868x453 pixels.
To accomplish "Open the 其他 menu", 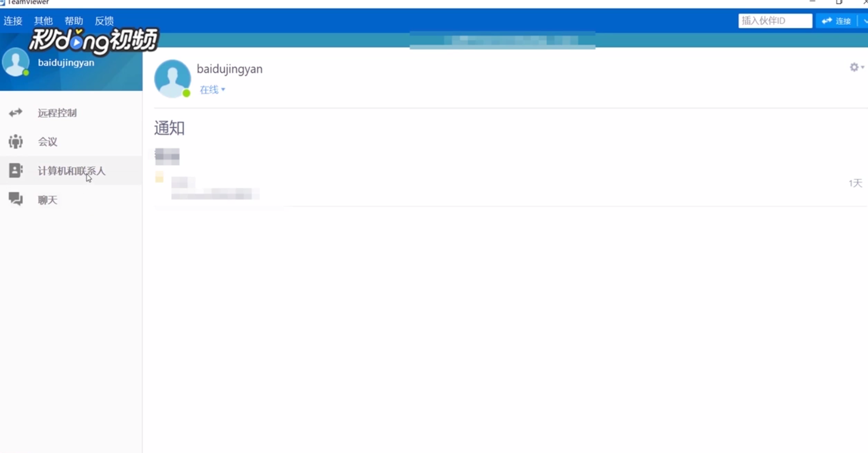I will click(x=43, y=21).
